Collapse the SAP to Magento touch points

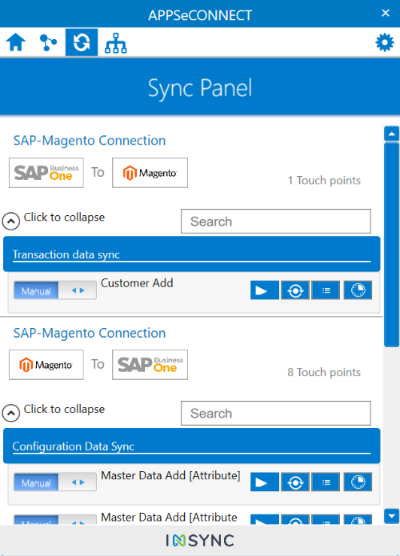coord(11,221)
